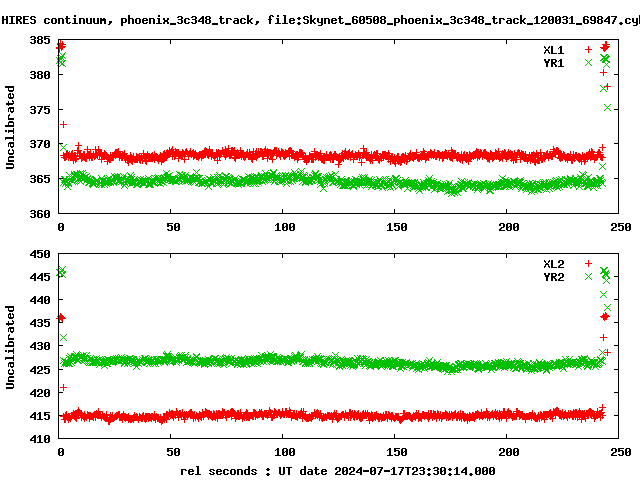Click the YR2 legend label
Screen dimensions: 640x480
pyautogui.click(x=553, y=277)
